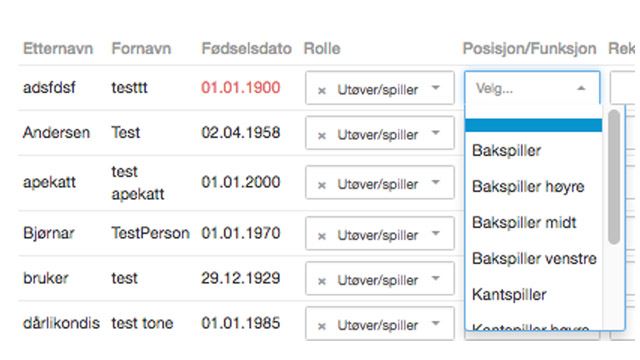Remove Utøver/spiller role for apekatt
Image resolution: width=640 pixels, height=360 pixels.
point(322,185)
